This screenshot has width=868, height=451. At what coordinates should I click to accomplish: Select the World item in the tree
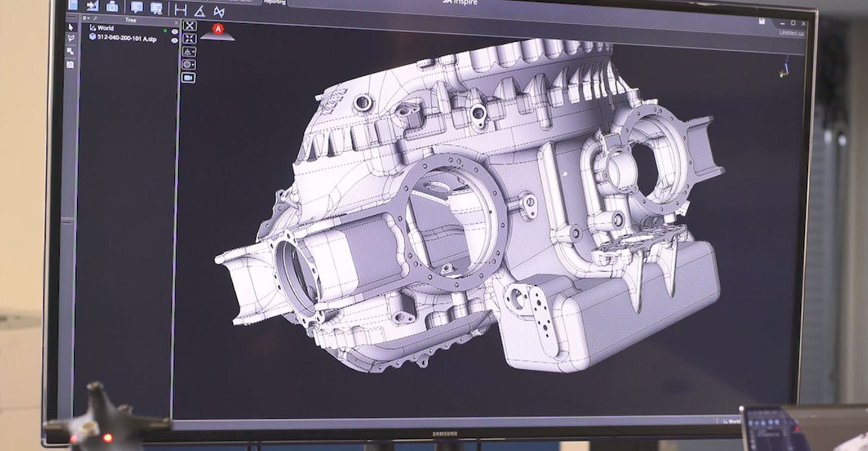(102, 28)
